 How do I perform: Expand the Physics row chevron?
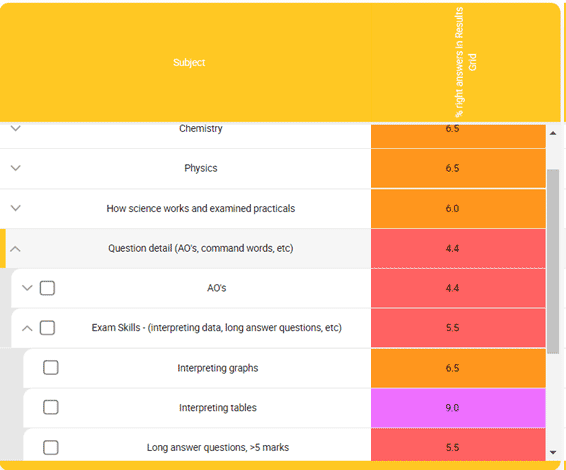16,168
